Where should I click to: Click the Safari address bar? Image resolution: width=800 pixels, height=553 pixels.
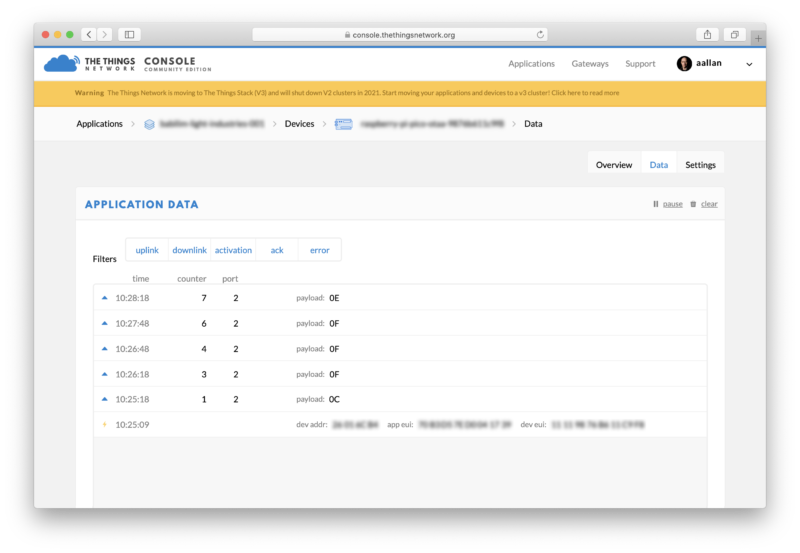tap(399, 35)
